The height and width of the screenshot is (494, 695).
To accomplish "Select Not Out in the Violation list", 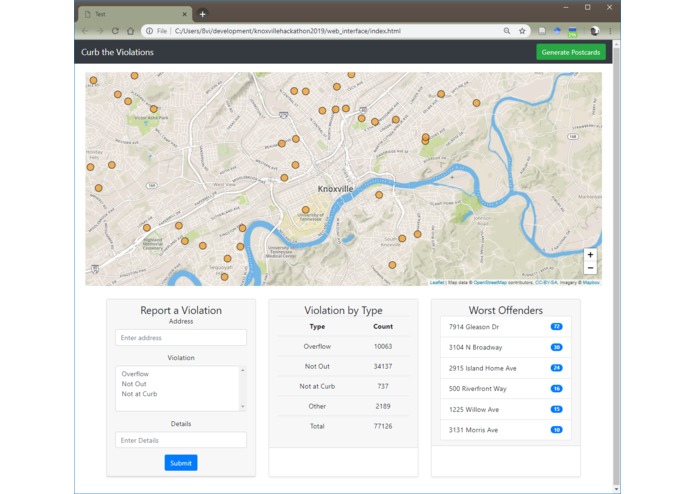I will pos(134,384).
